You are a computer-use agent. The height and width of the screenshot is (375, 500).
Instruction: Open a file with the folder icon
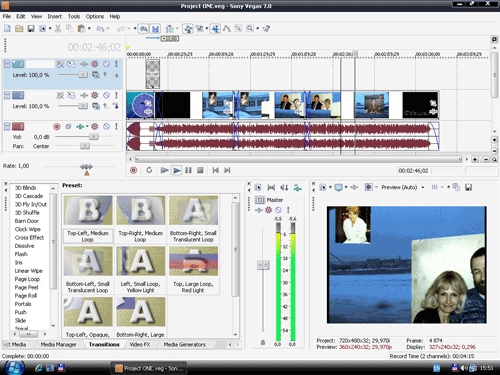click(x=19, y=29)
